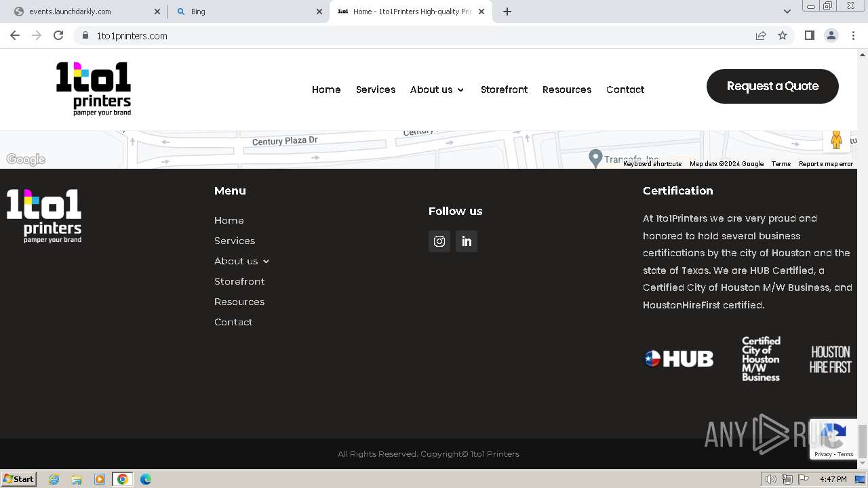Click the Request a Quote button

click(772, 86)
